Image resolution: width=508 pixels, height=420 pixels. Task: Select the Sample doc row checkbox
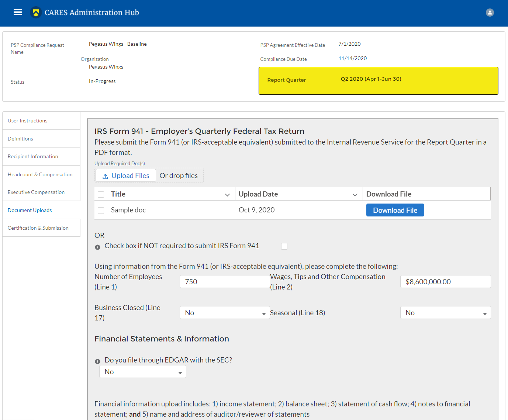[101, 210]
